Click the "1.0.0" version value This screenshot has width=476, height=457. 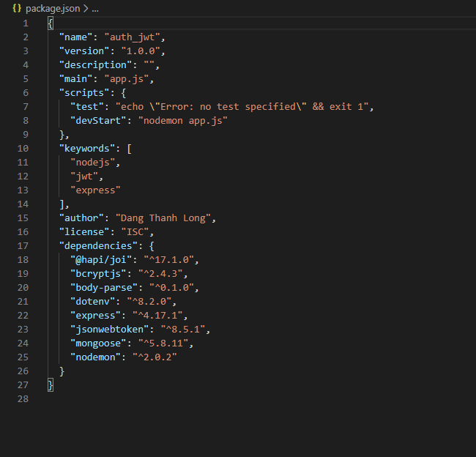pyautogui.click(x=141, y=51)
